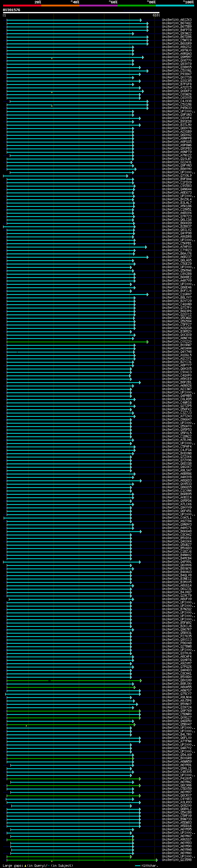Screen dimensions: 197x868
Task: Select hit UniRef100_P45633
Action: [x=176, y=108]
